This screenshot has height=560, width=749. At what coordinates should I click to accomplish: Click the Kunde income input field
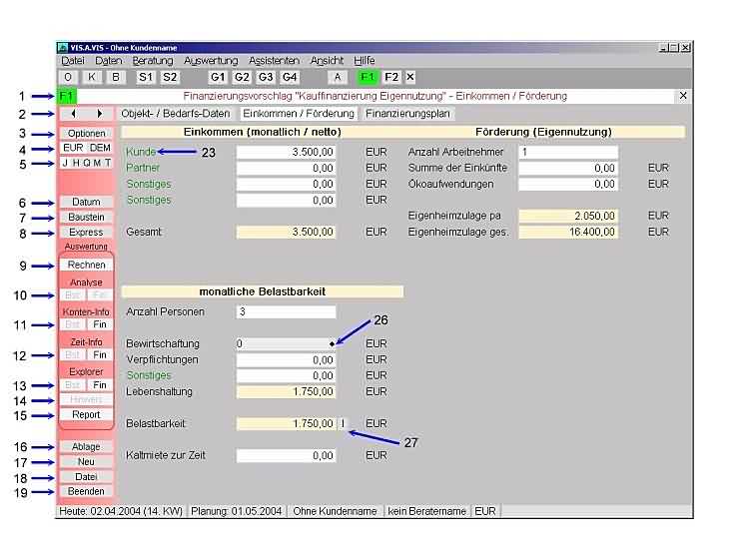point(286,152)
